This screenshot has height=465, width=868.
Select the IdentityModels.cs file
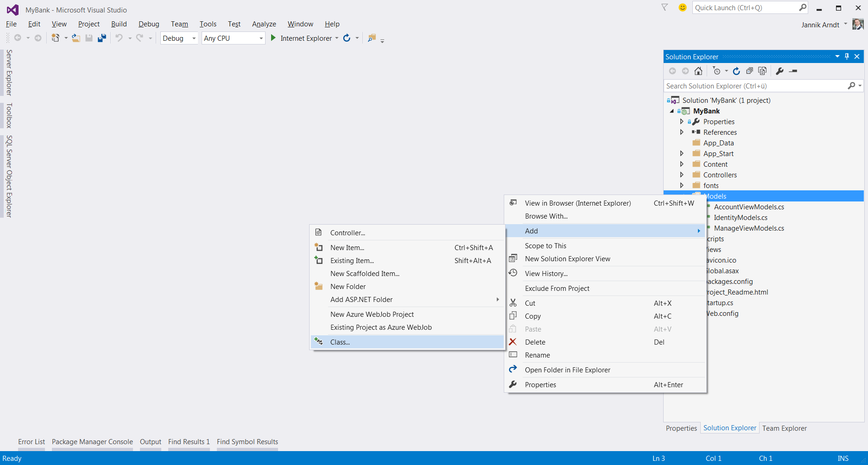click(x=741, y=217)
